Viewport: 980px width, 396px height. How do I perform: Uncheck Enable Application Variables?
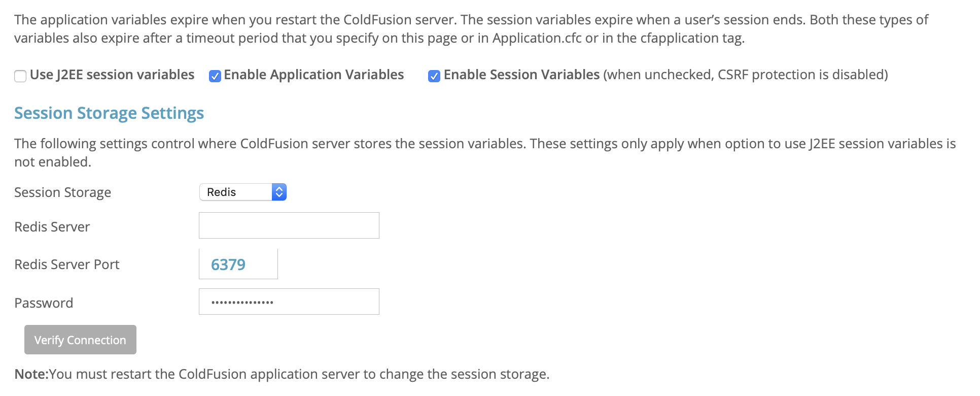(215, 76)
